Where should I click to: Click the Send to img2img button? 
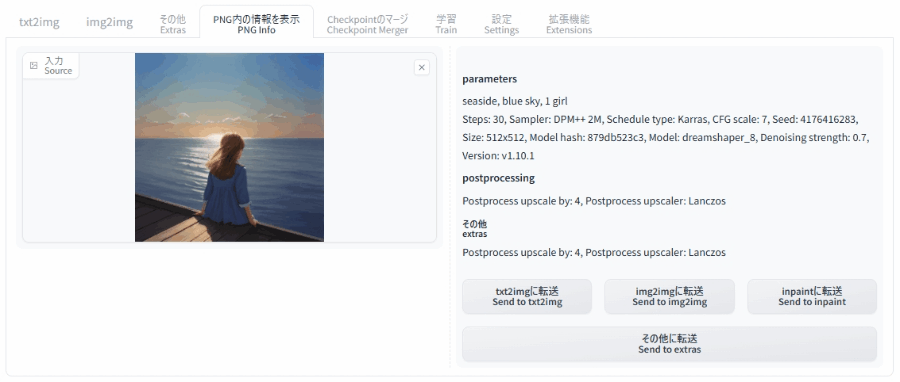[x=669, y=297]
